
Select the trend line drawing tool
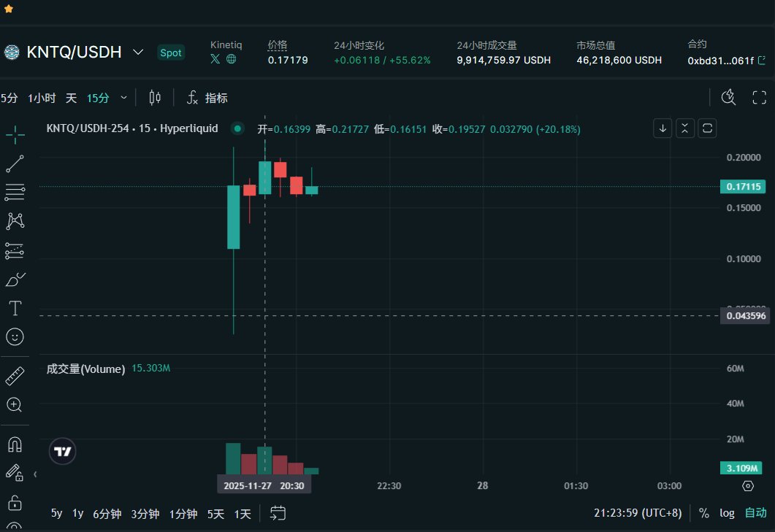tap(15, 163)
